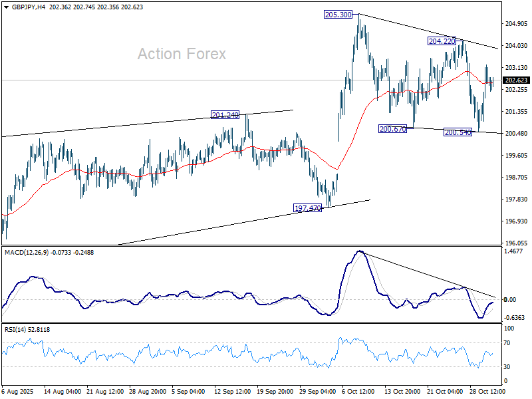532x399 pixels.
Task: Click the 29 Sep 04:00 time label
Action: click(318, 392)
